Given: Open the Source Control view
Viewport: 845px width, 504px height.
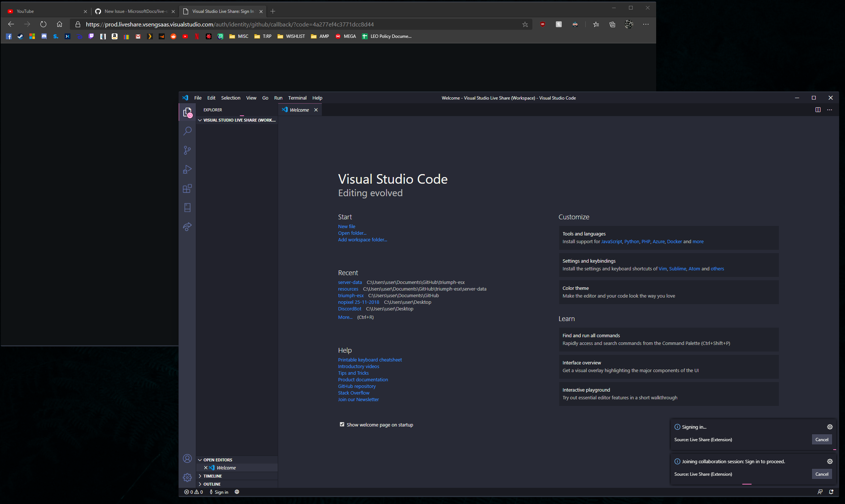Looking at the screenshot, I should coord(187,150).
